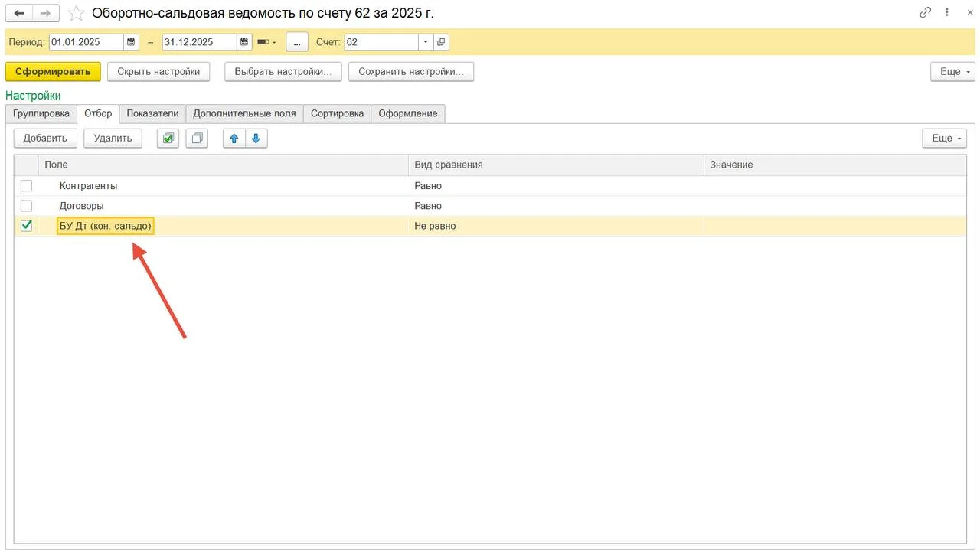Enable the Контрагенты filter checkbox

(26, 185)
